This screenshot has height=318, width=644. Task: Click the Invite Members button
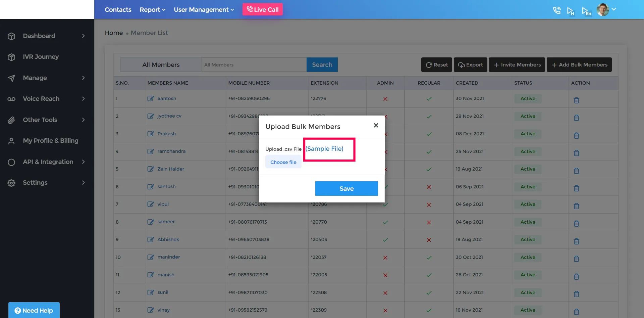[517, 64]
